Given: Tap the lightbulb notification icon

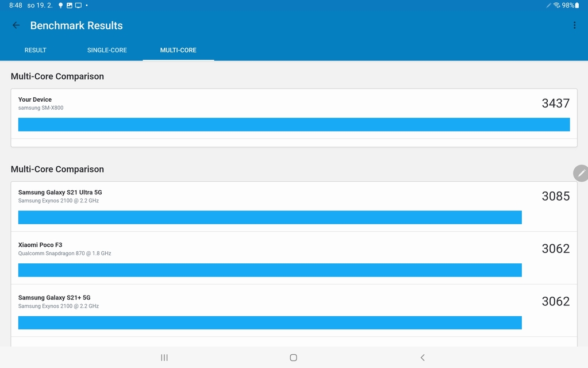Looking at the screenshot, I should pos(61,5).
